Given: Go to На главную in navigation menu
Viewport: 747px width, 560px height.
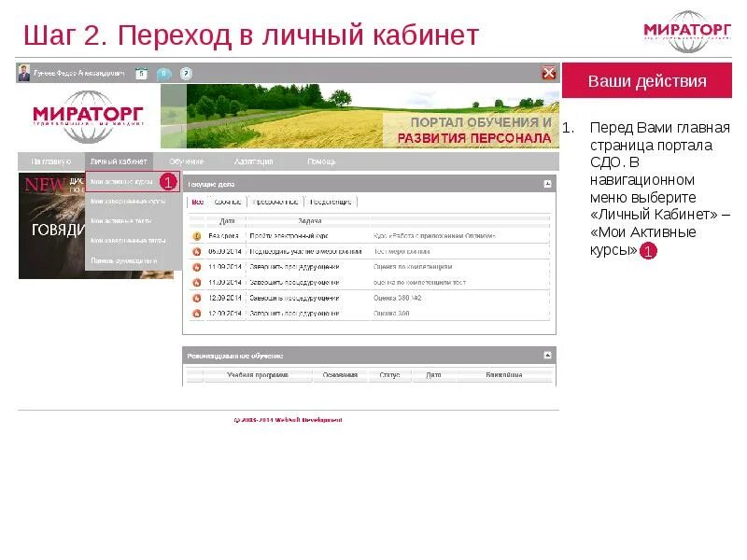Looking at the screenshot, I should pyautogui.click(x=51, y=161).
